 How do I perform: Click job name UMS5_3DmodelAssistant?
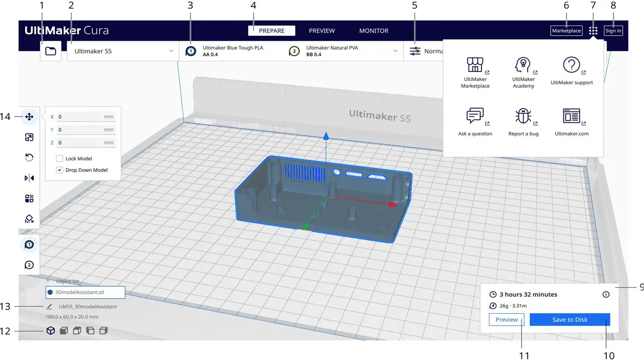pyautogui.click(x=88, y=307)
